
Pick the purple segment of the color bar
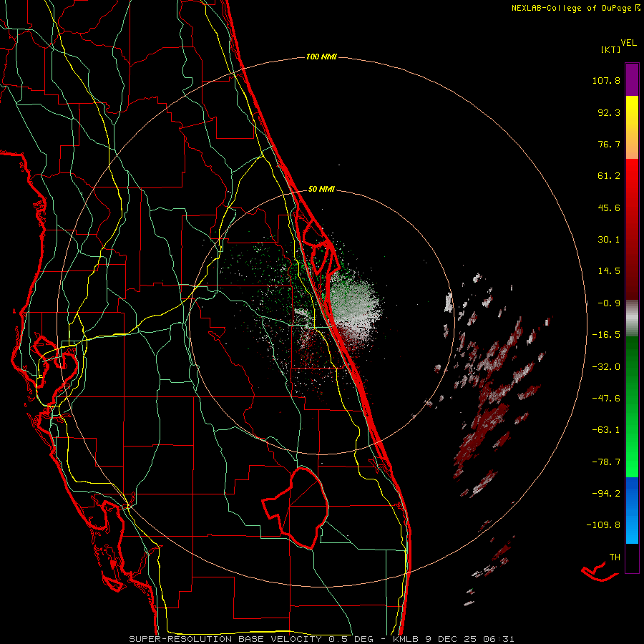pyautogui.click(x=632, y=79)
